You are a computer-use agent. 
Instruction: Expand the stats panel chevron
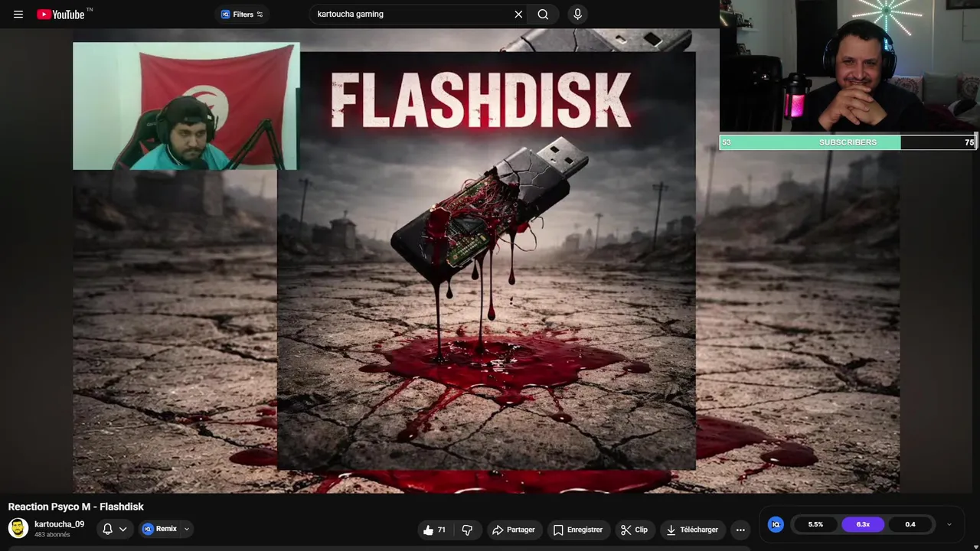pos(949,524)
